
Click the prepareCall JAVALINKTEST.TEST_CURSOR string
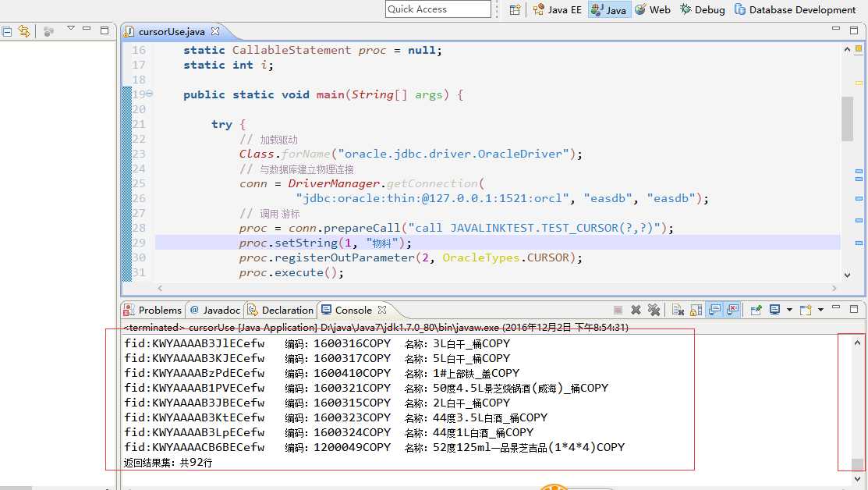(x=534, y=228)
